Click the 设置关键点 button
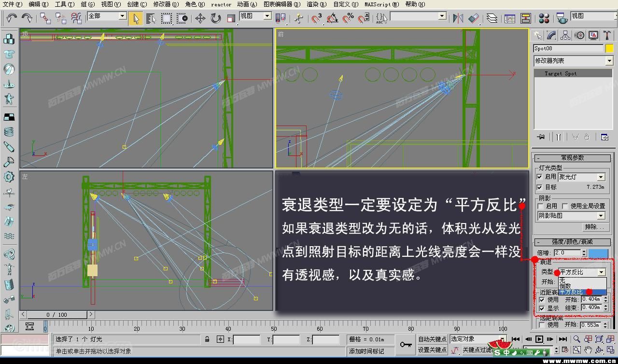The width and height of the screenshot is (618, 364). (432, 350)
